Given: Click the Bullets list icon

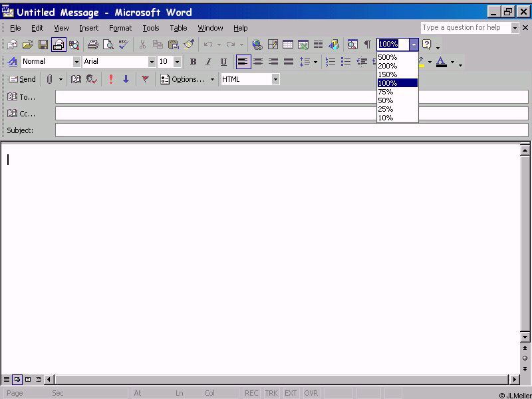Looking at the screenshot, I should click(x=346, y=62).
